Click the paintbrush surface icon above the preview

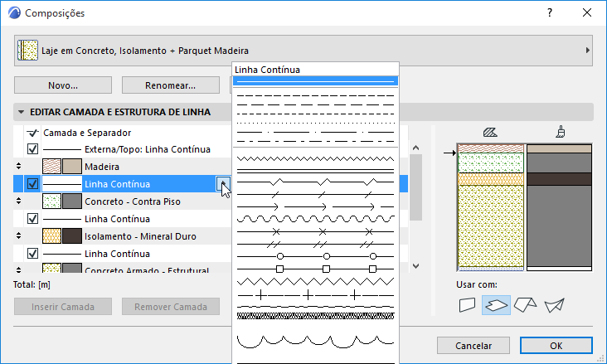pyautogui.click(x=561, y=131)
